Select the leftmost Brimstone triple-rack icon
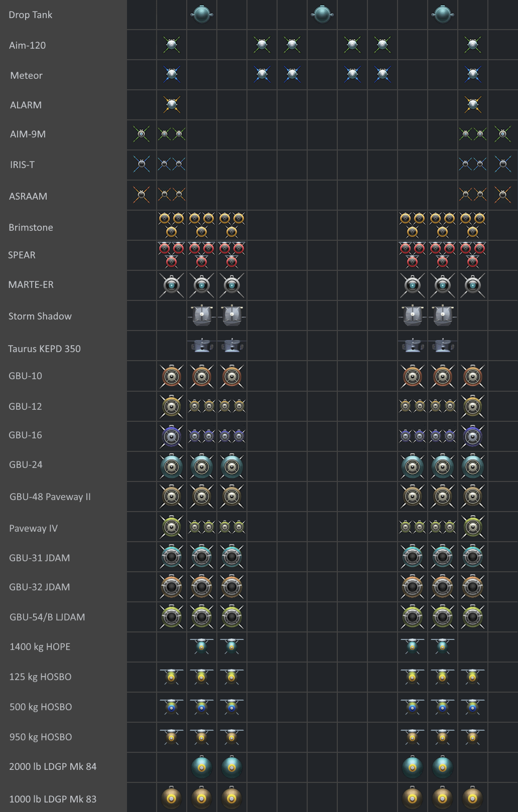 point(172,225)
